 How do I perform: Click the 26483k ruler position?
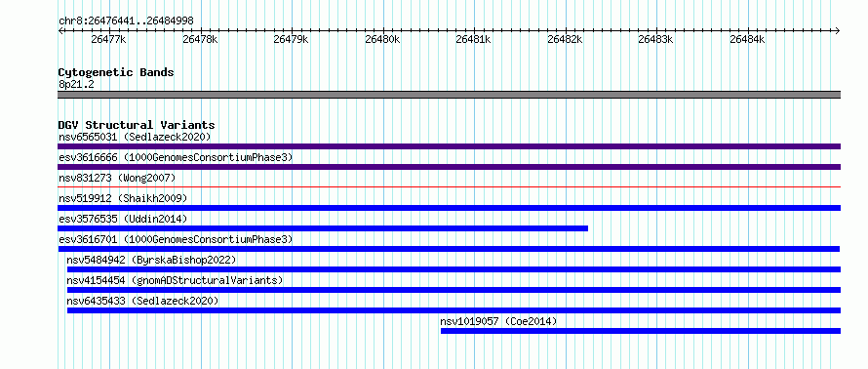(x=656, y=39)
